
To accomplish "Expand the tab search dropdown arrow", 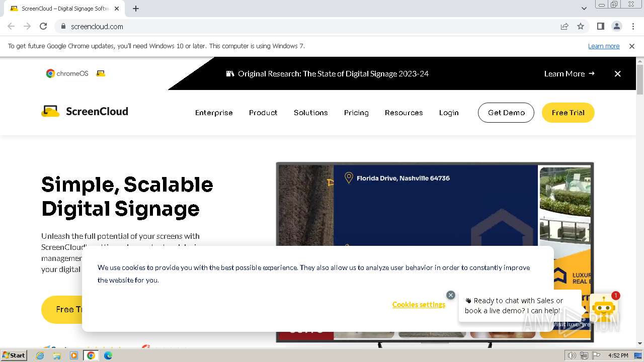I will pos(584,8).
